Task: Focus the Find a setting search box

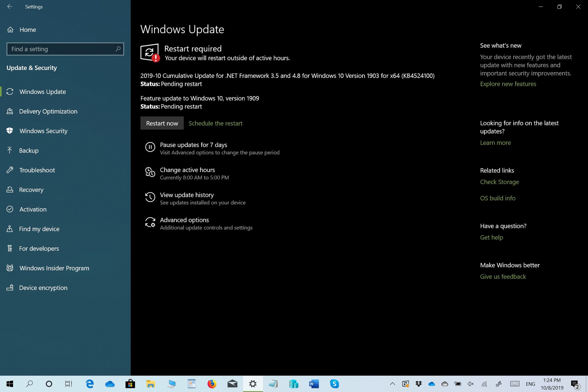Action: coord(65,49)
